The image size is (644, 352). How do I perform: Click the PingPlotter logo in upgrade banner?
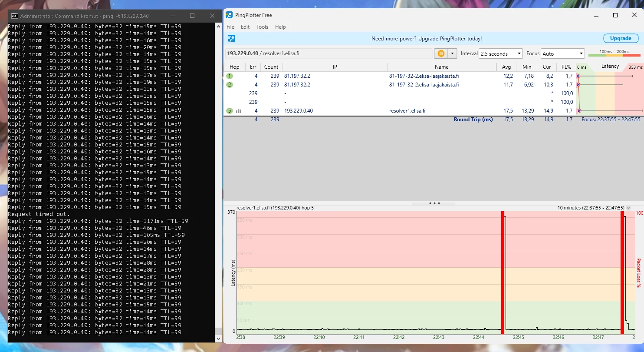click(x=232, y=38)
